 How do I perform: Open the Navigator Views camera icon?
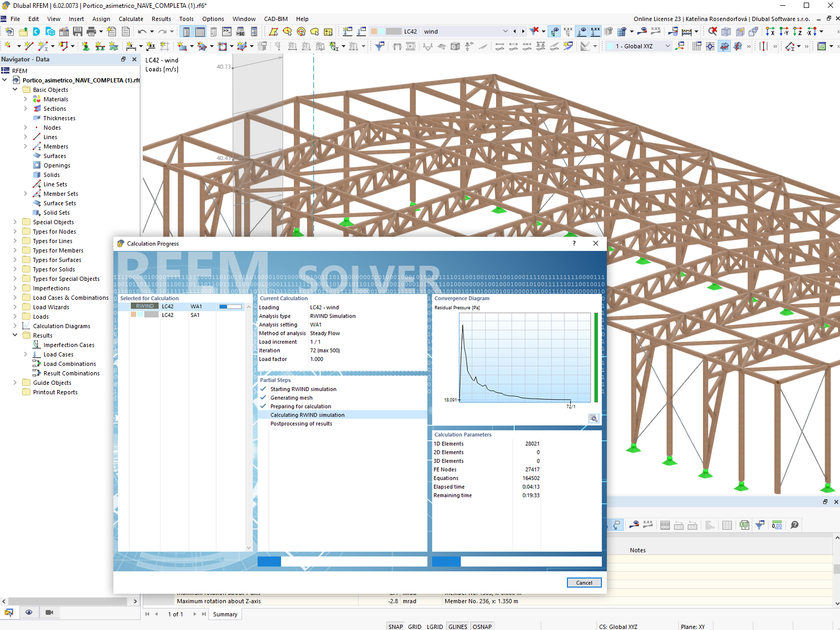tap(49, 612)
